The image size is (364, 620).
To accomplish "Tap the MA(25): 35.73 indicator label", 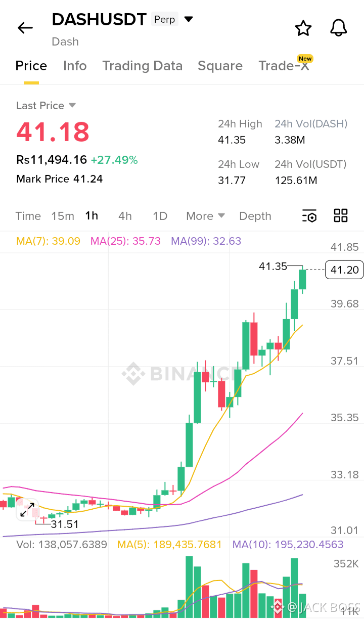I will [125, 241].
